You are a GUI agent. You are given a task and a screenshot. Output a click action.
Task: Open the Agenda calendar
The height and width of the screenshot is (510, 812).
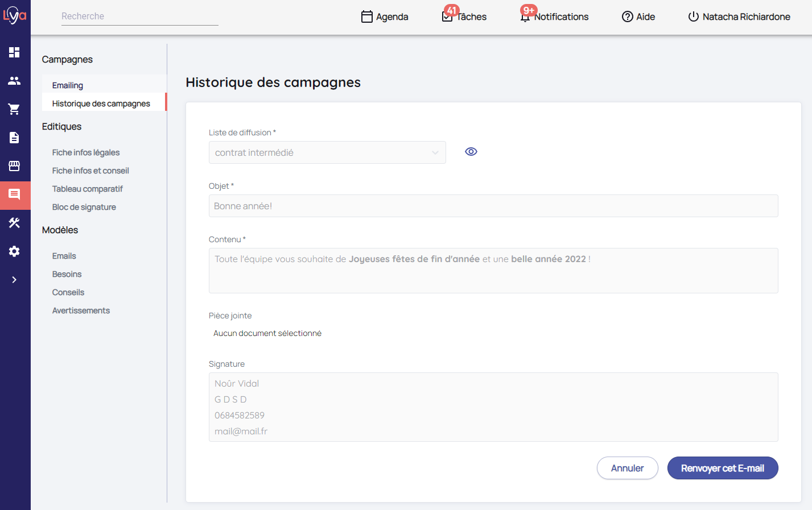click(x=385, y=16)
